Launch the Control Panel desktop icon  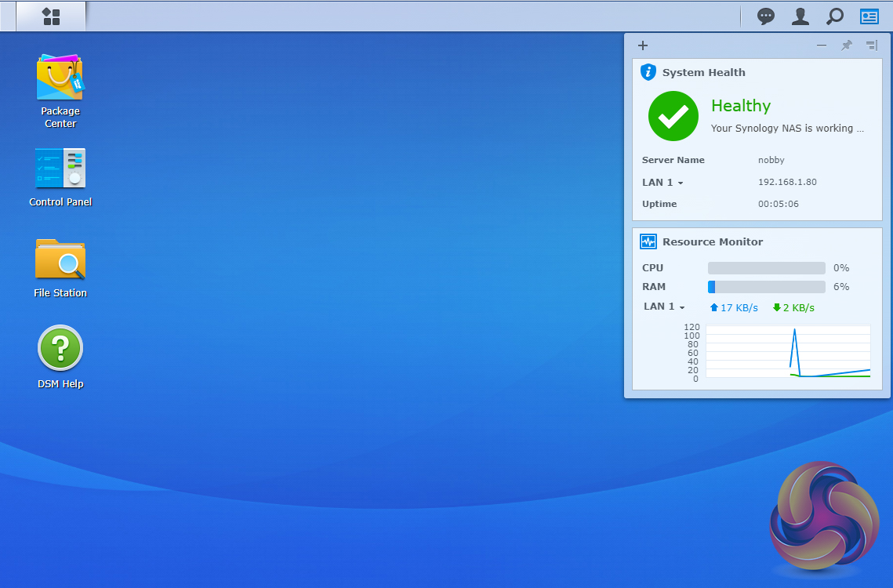pyautogui.click(x=60, y=178)
